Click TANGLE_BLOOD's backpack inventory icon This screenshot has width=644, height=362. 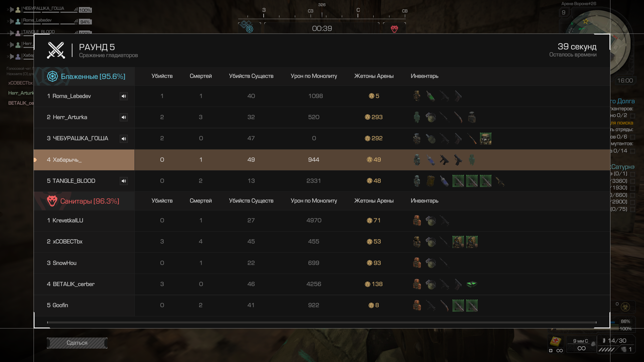tap(431, 181)
